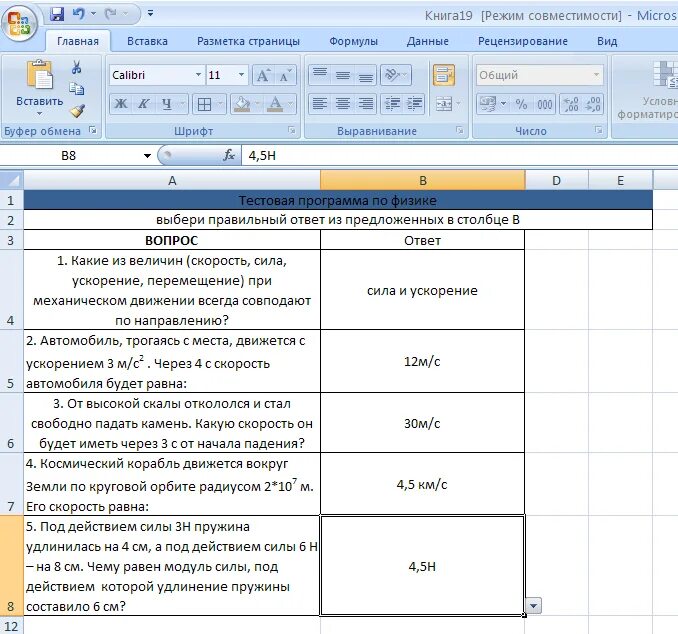Redo the last action
The image size is (678, 634).
[111, 14]
